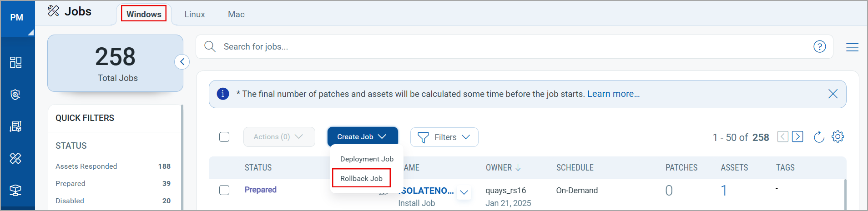Go to next page of jobs
868x211 pixels.
click(797, 136)
